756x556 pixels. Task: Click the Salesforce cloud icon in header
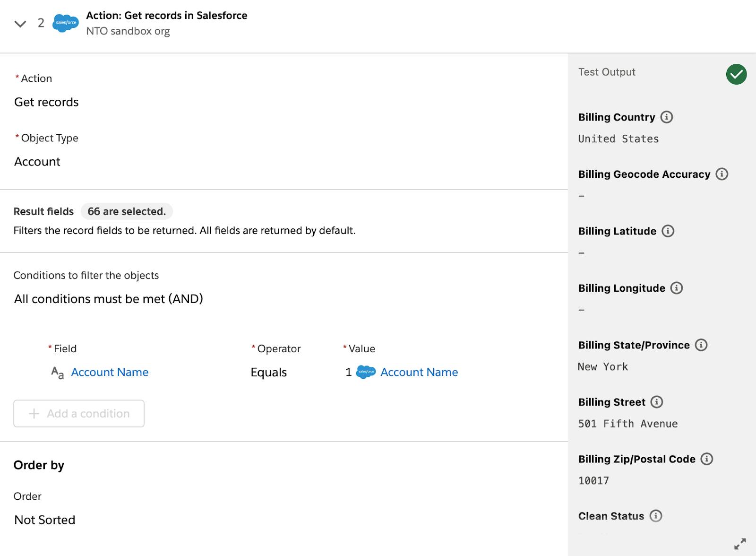(66, 23)
